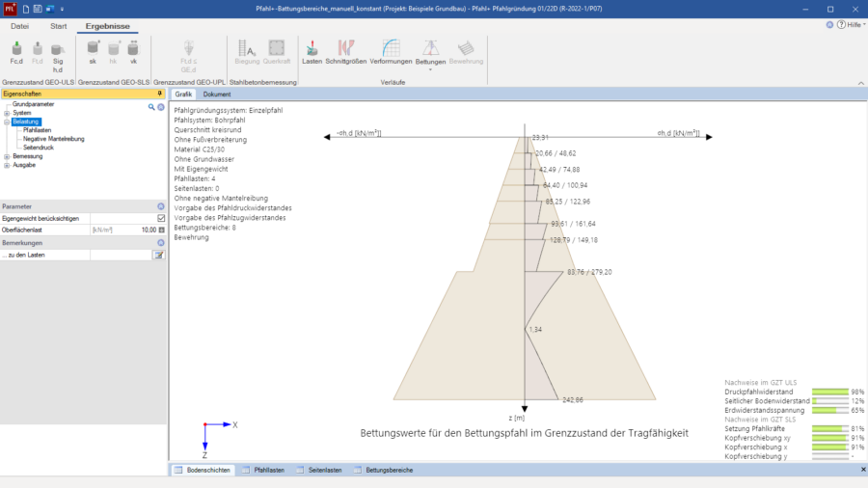Screen dimensions: 868x488
Task: Show the Lasten load diagram
Action: (x=312, y=51)
